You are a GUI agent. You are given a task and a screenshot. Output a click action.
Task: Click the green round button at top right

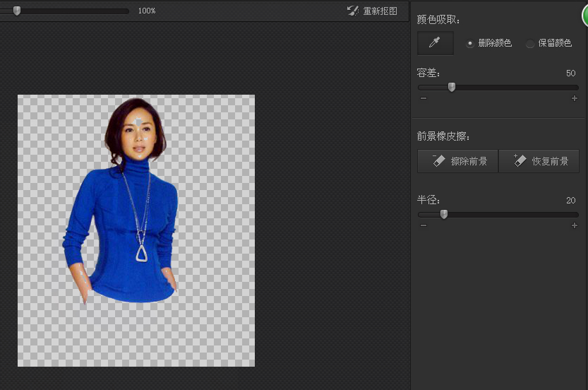point(584,16)
